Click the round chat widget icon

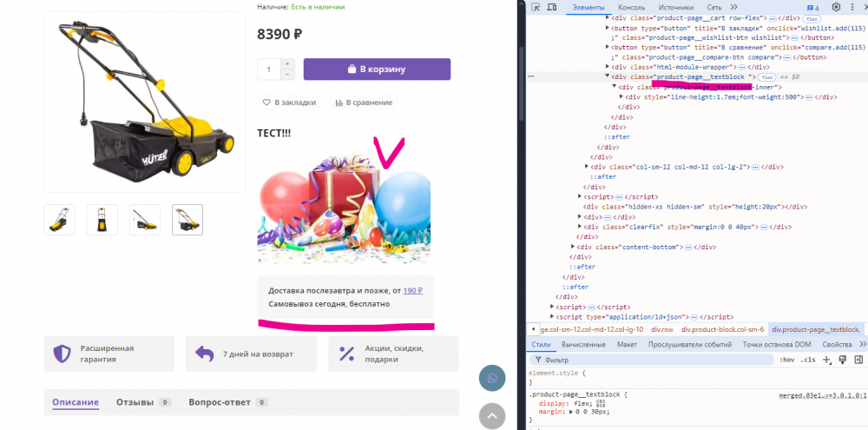click(x=492, y=379)
